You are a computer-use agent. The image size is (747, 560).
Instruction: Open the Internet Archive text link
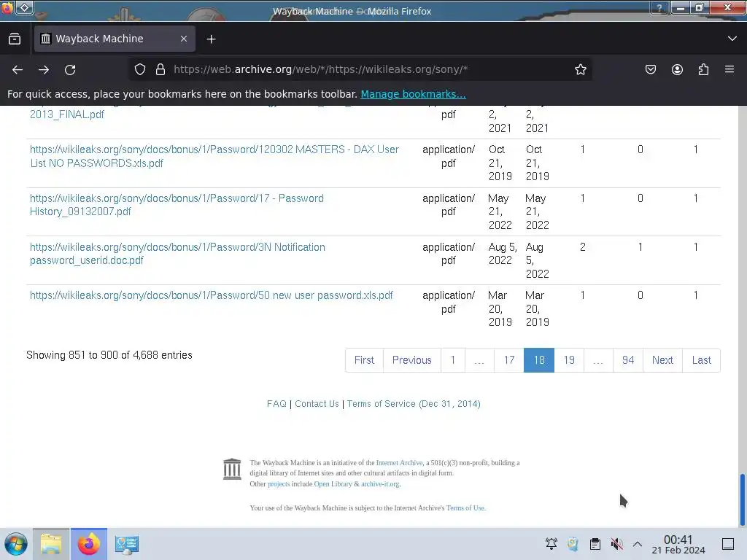click(x=399, y=463)
